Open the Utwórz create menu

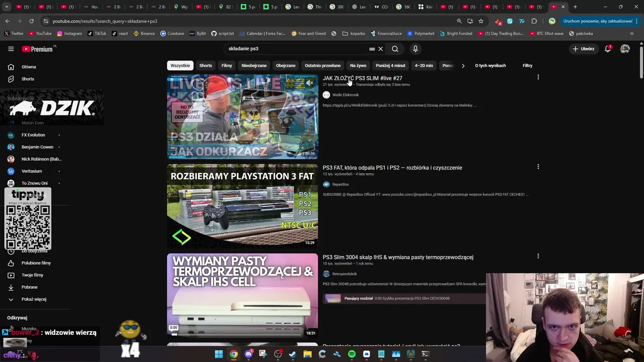[584, 49]
